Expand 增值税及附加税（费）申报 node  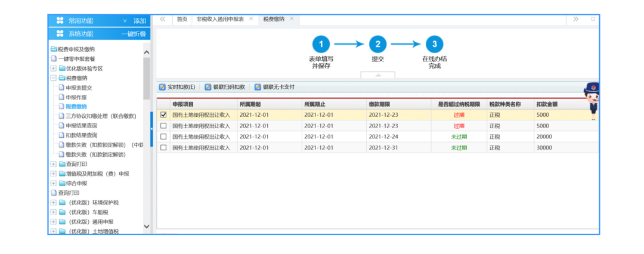54,174
